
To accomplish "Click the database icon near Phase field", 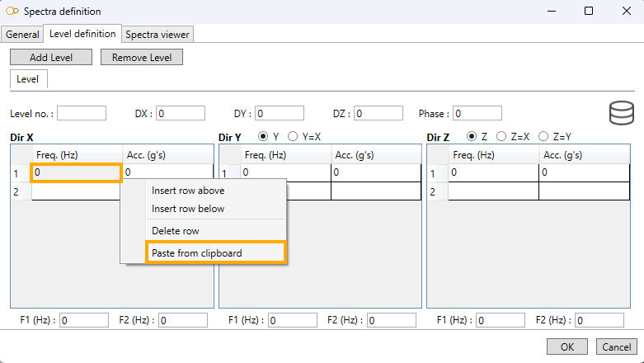I will coord(621,112).
